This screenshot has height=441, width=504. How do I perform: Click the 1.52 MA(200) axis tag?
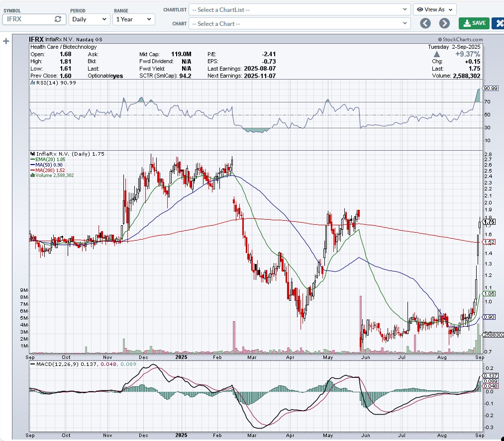click(489, 242)
